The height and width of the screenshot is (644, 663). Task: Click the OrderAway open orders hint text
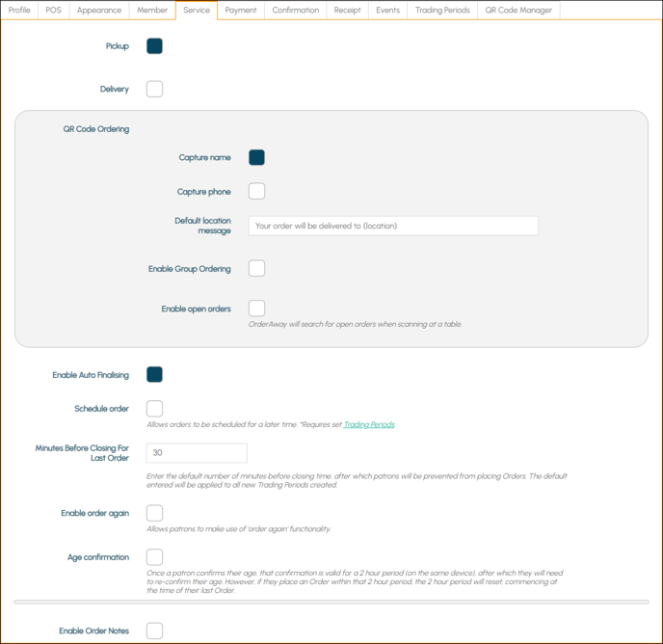(x=356, y=324)
